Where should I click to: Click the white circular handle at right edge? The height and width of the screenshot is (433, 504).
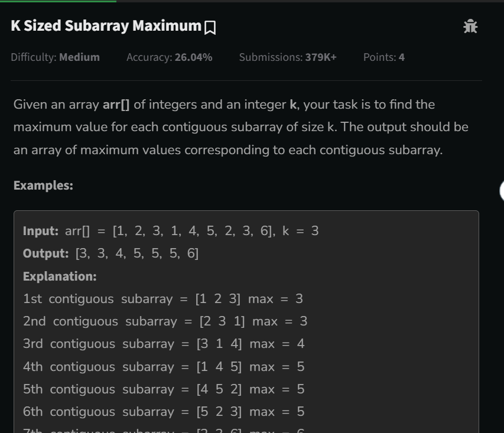tap(502, 191)
